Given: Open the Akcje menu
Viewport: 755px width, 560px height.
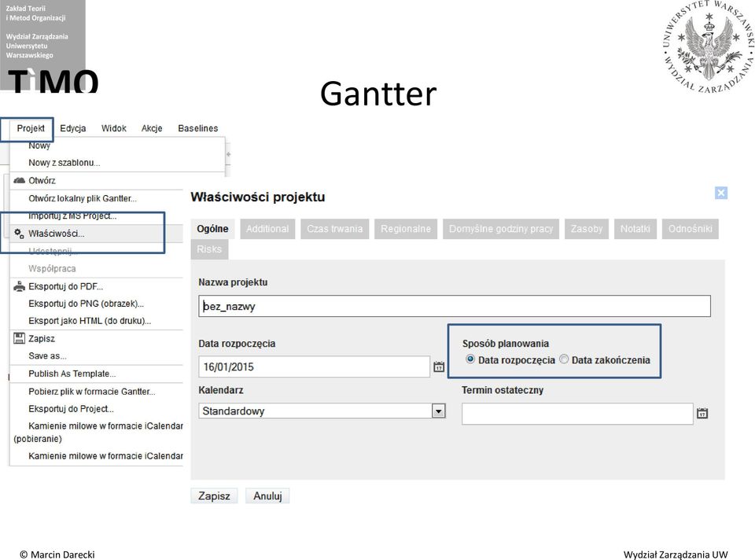Looking at the screenshot, I should click(x=152, y=128).
